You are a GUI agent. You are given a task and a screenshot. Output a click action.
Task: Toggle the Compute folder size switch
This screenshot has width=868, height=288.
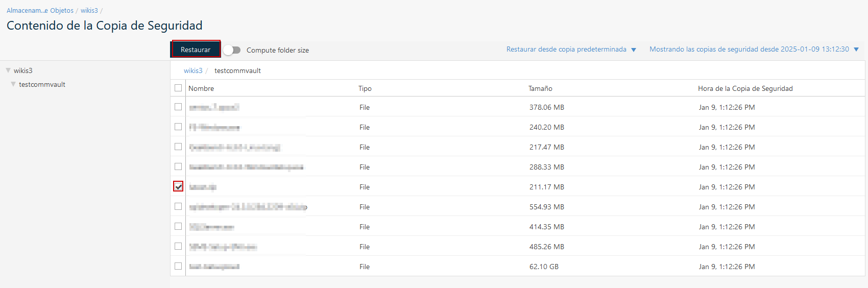tap(232, 50)
